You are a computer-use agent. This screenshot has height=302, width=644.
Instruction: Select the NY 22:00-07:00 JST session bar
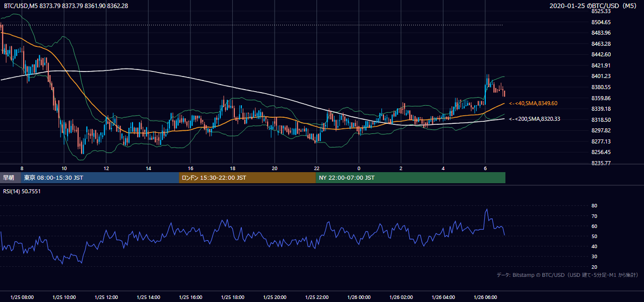(410, 178)
